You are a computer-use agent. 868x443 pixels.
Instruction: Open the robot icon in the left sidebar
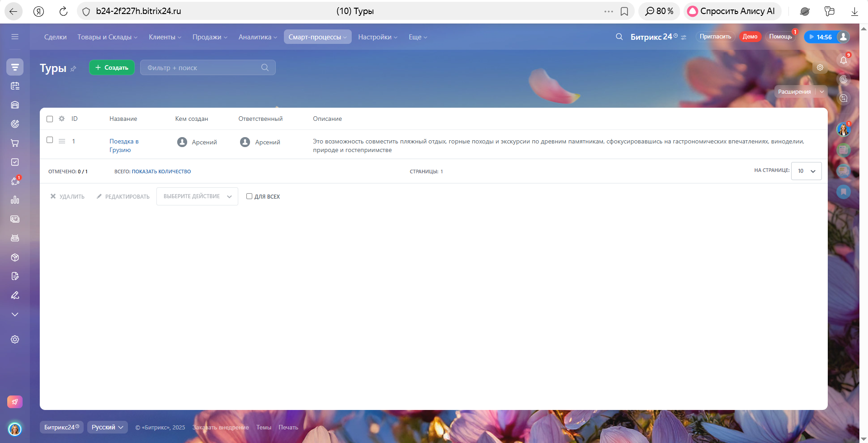15,238
